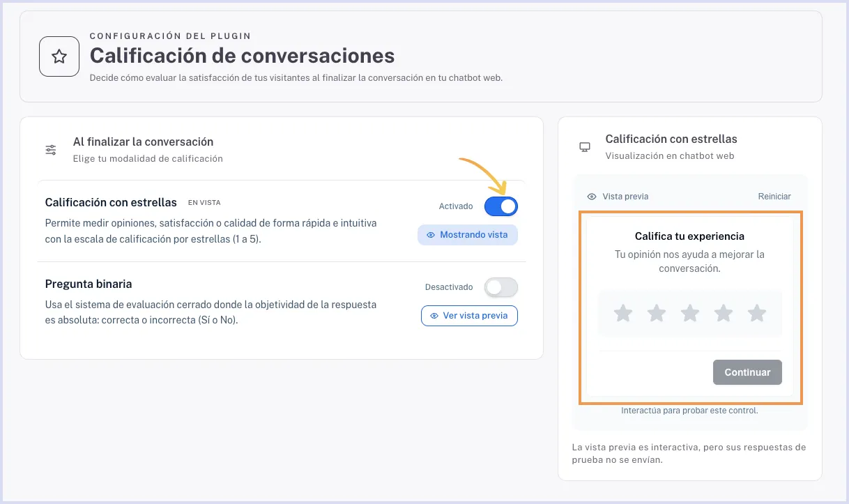Click the Continuar button in preview
Image resolution: width=849 pixels, height=504 pixels.
tap(747, 372)
